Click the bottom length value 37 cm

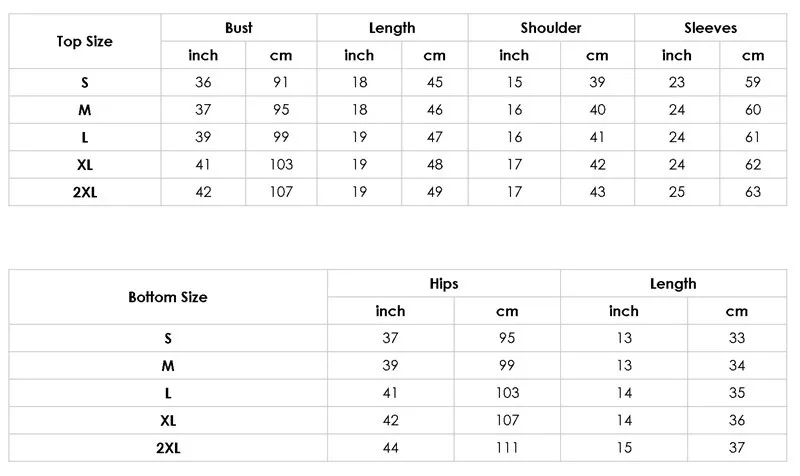(737, 448)
